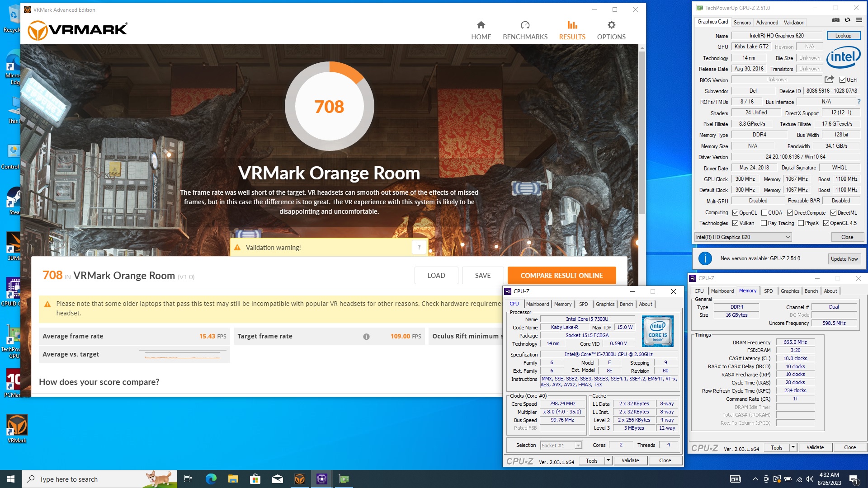The image size is (868, 488).
Task: Open Mail app from taskbar
Action: coord(277,479)
